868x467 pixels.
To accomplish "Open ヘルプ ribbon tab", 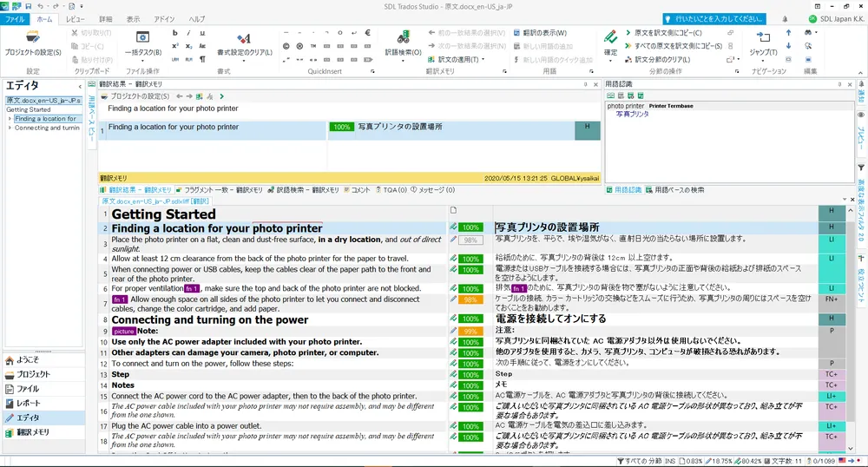I will point(196,19).
